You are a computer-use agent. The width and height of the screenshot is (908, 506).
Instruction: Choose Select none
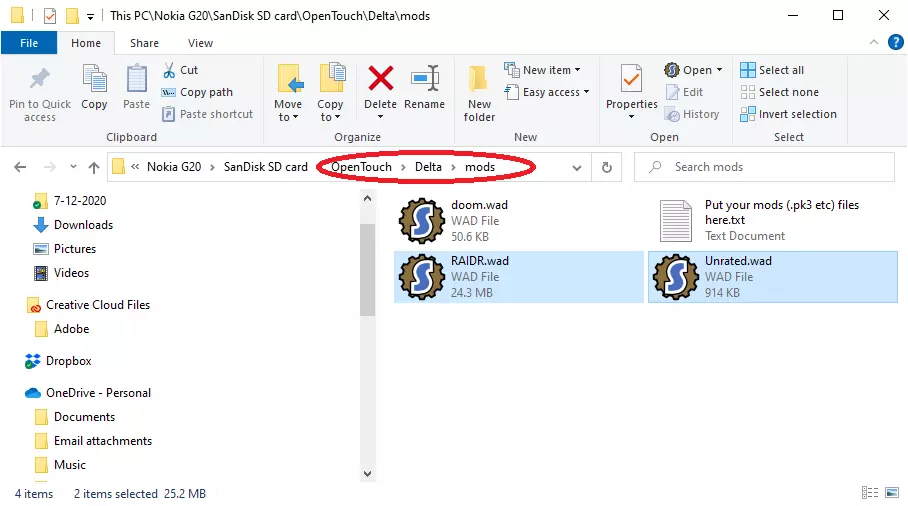779,92
